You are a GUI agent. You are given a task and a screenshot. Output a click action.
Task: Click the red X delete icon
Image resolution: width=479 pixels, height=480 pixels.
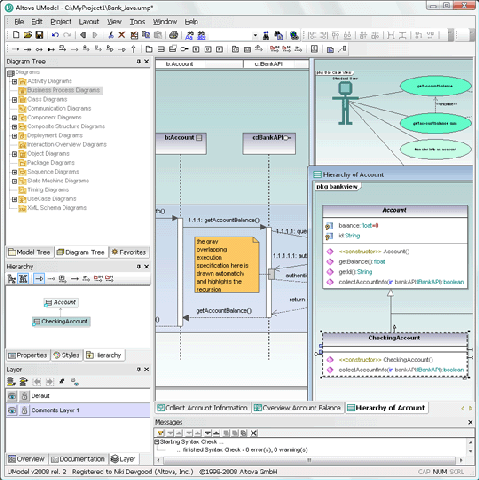click(x=122, y=35)
